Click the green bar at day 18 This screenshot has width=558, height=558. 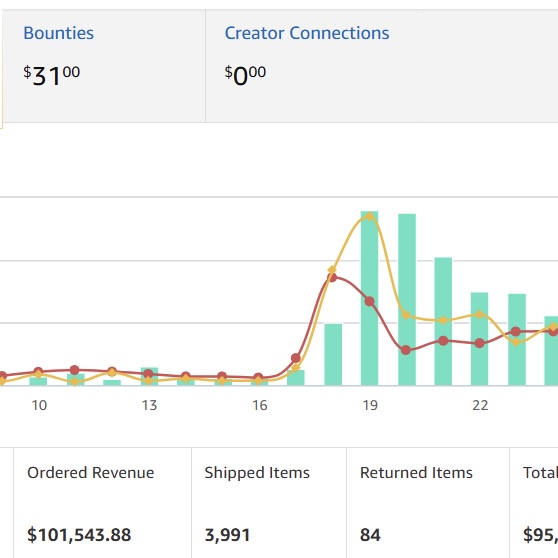coord(333,354)
